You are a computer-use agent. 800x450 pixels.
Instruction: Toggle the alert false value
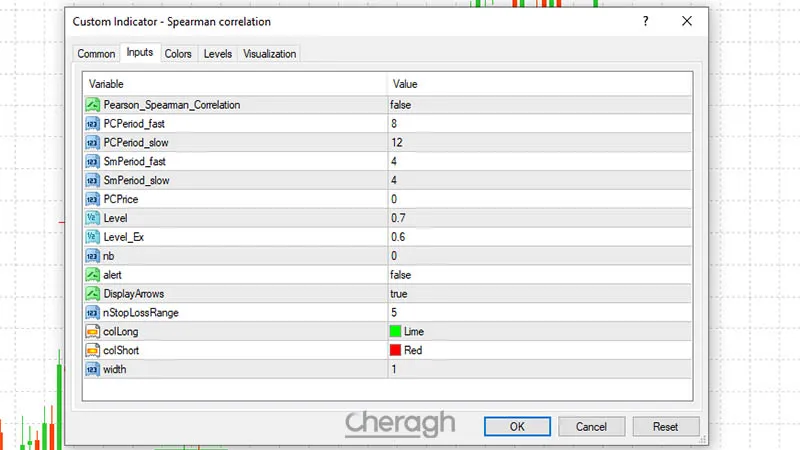403,275
